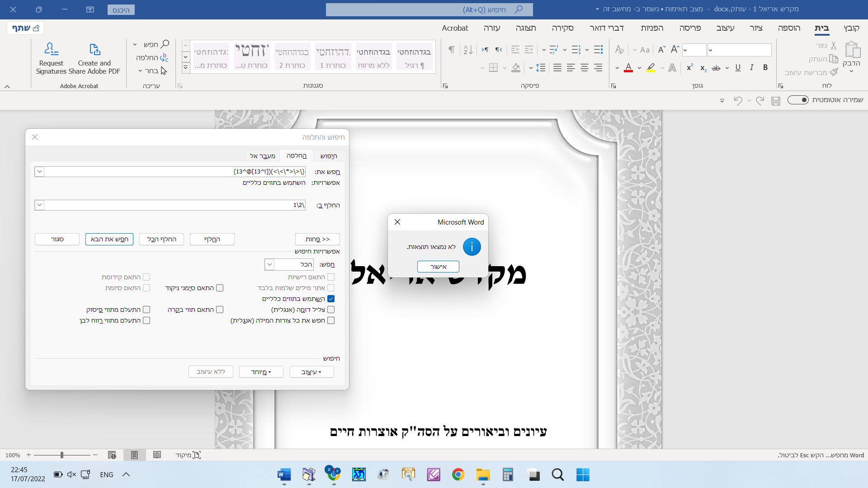Click the Create and Share Adobe PDF icon
Screen dimensions: 868x488
[94, 49]
